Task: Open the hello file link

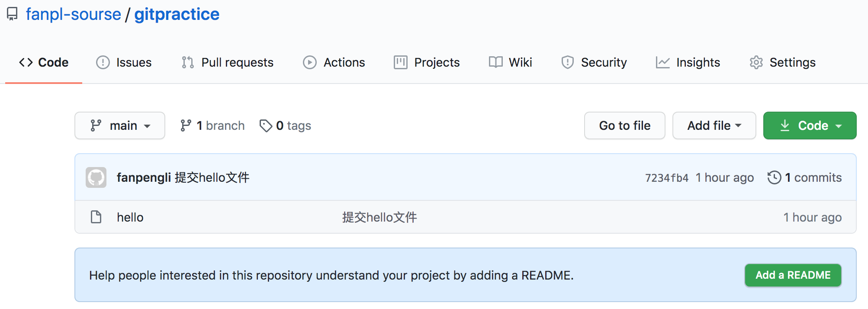Action: 130,217
